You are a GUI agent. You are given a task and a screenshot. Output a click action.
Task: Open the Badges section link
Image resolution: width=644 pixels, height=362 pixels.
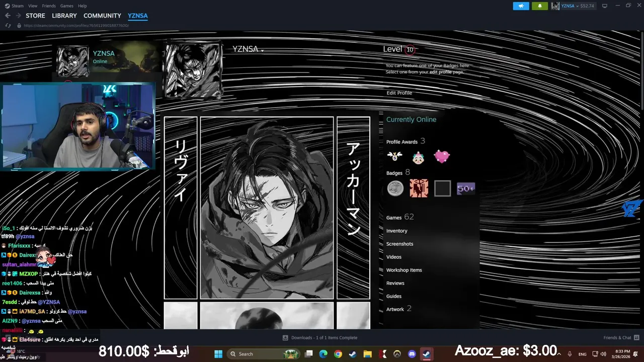[x=398, y=172]
